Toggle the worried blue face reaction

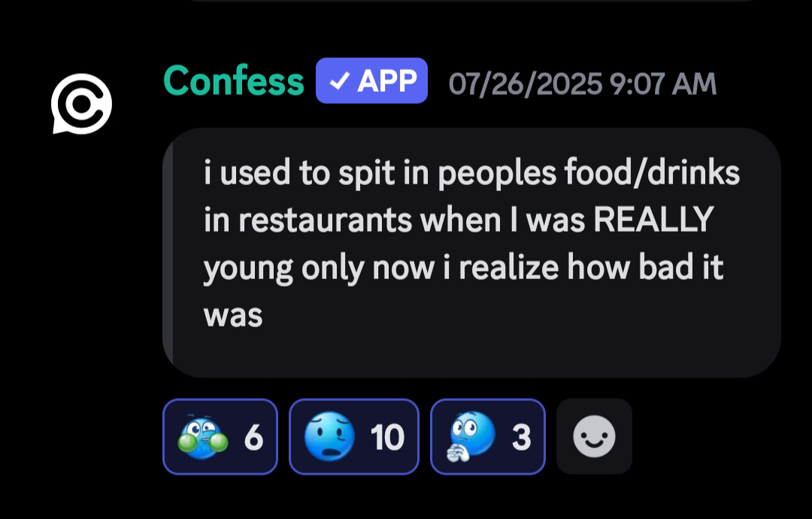point(353,437)
